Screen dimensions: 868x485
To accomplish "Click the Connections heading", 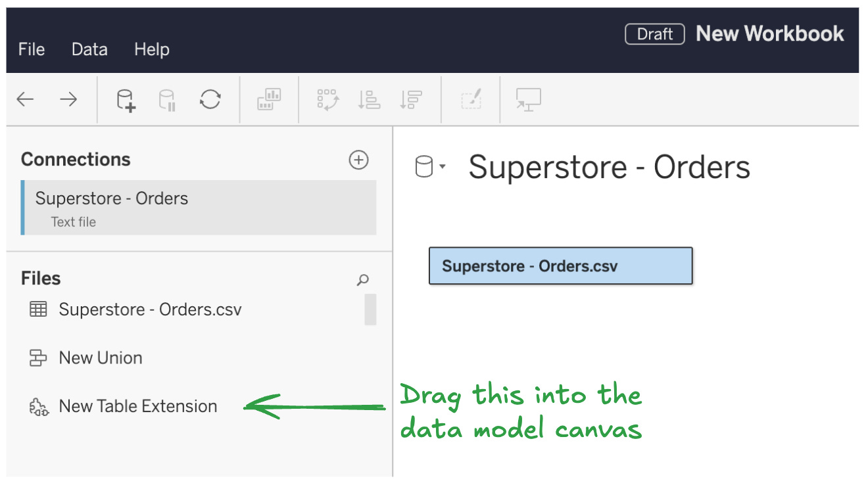I will tap(76, 160).
